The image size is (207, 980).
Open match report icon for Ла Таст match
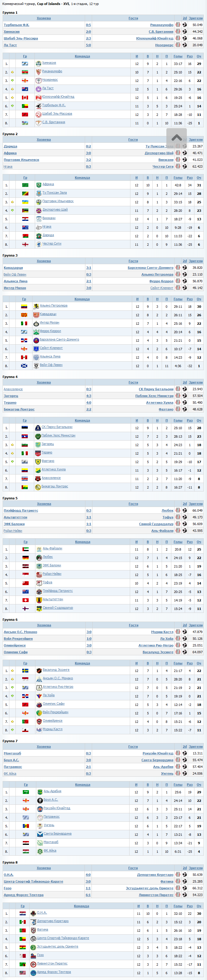[178, 45]
